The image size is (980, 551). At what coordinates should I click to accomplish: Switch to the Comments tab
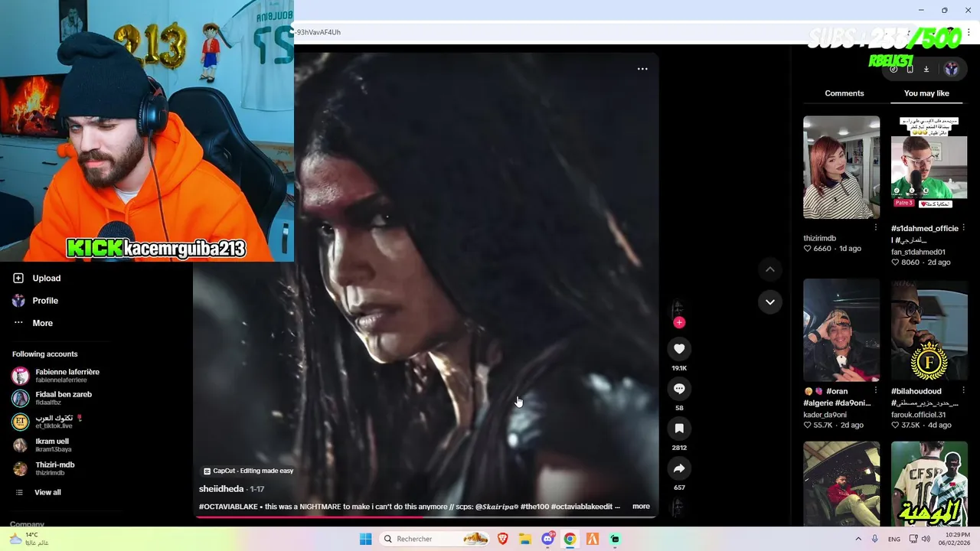(844, 93)
